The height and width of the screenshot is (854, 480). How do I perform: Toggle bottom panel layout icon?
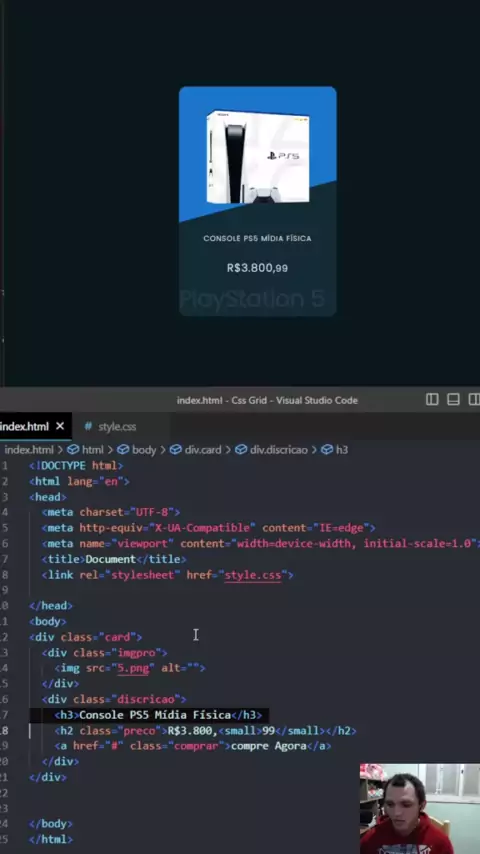453,400
